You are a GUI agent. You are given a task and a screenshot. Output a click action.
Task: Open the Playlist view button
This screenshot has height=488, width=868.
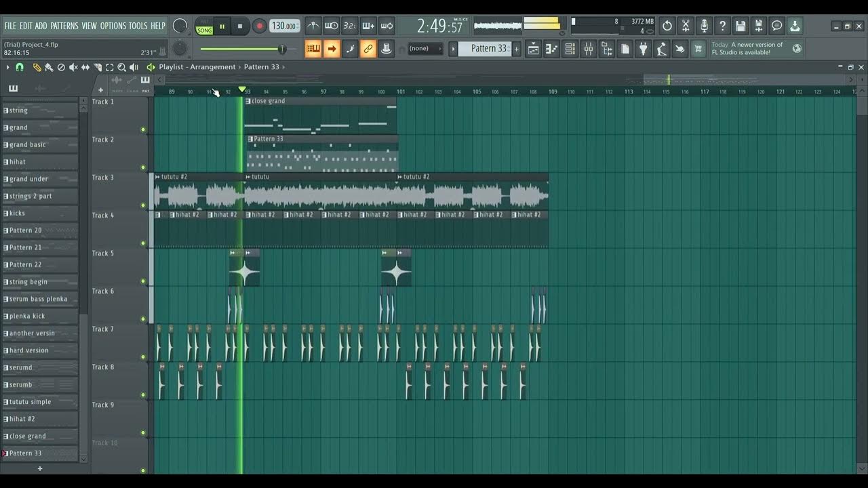coord(533,49)
